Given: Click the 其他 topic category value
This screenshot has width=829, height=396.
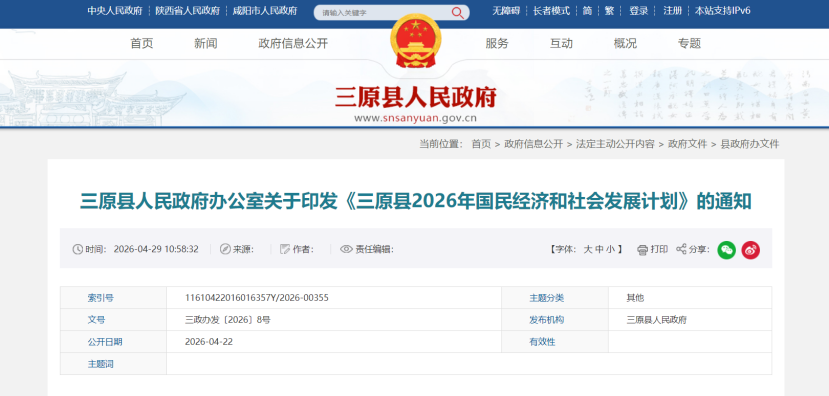Looking at the screenshot, I should (635, 298).
